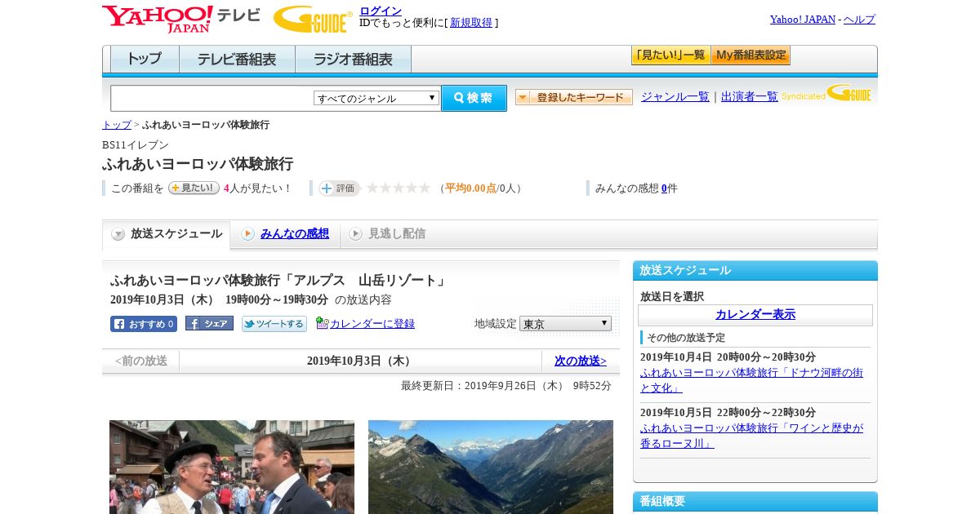This screenshot has height=514, width=980.
Task: Click the 2019年10月3日（木） date bar text
Action: (x=361, y=361)
